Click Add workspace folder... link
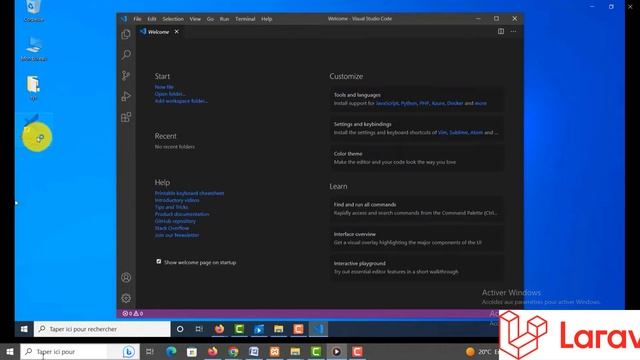 [x=181, y=101]
